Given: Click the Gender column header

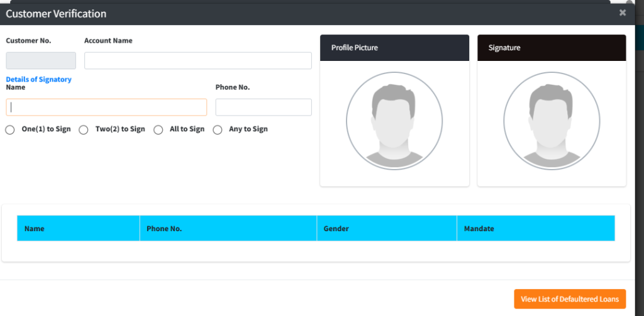Looking at the screenshot, I should (336, 229).
